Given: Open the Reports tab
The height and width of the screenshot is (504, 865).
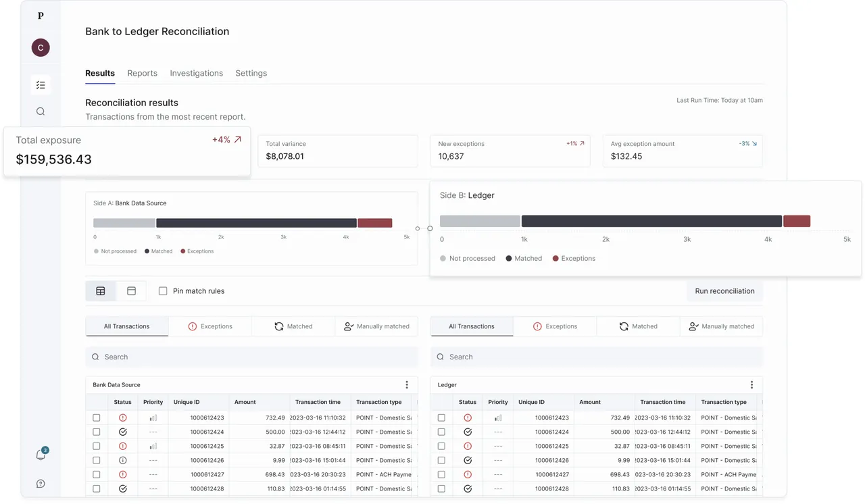Looking at the screenshot, I should (142, 73).
